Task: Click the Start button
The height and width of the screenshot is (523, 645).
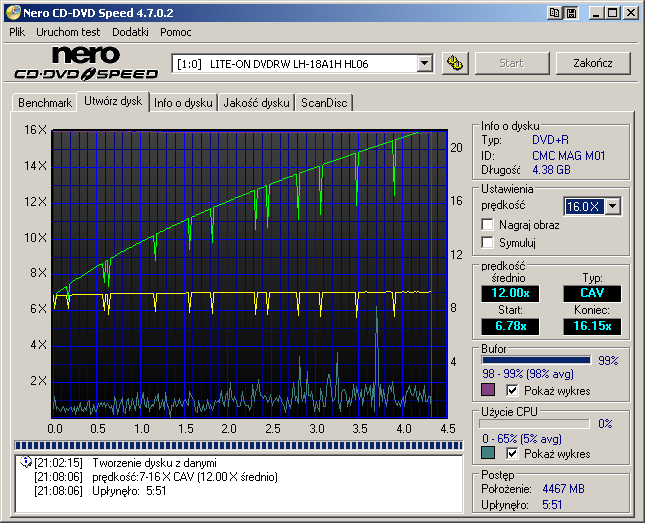Action: pyautogui.click(x=512, y=63)
